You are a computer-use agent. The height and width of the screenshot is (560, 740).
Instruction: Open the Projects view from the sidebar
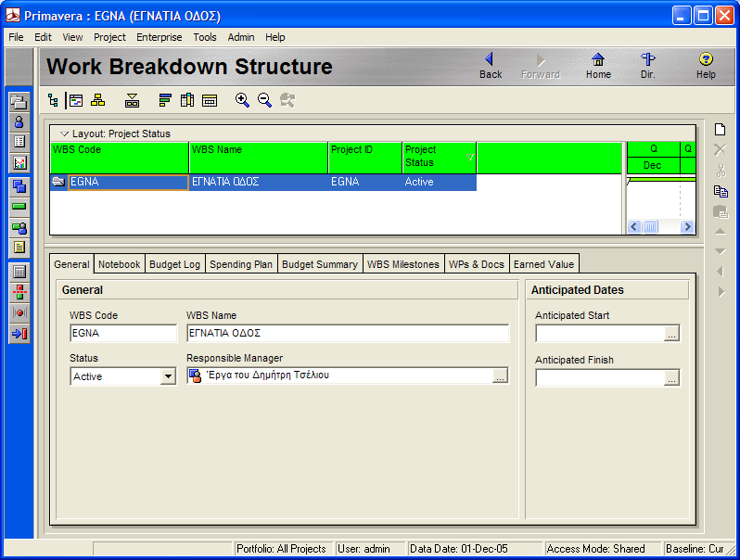point(19,101)
